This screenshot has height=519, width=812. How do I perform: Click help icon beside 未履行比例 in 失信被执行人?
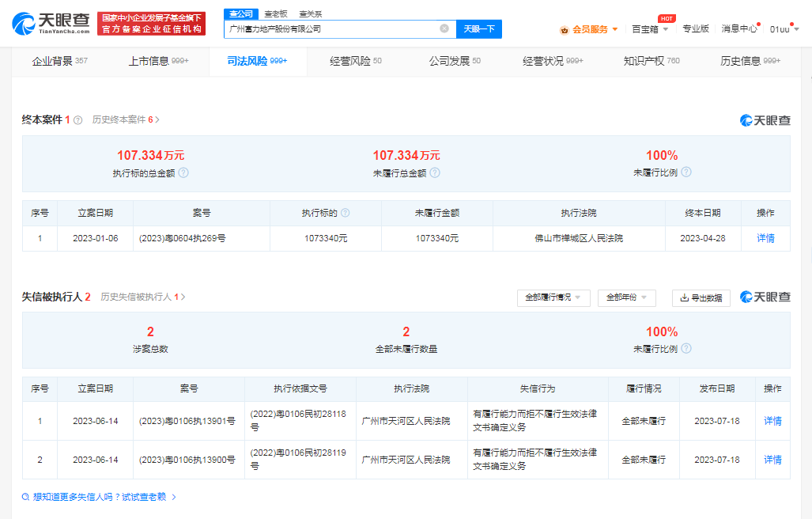point(686,349)
